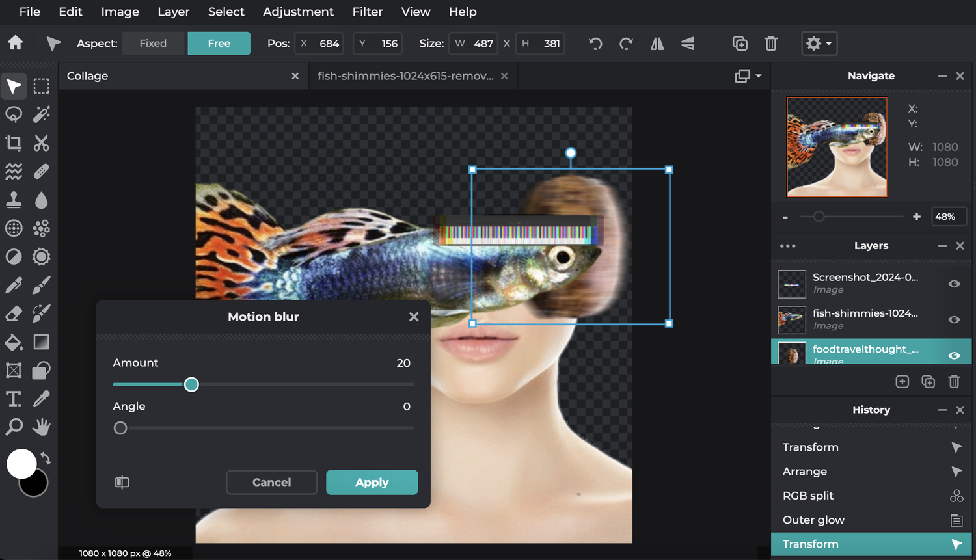Select the Fill bucket tool
This screenshot has width=976, height=560.
pos(14,342)
